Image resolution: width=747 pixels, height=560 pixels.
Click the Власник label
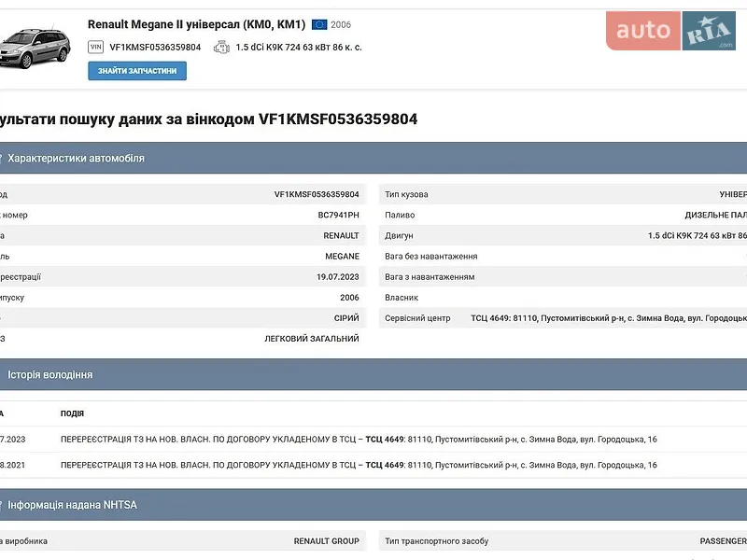(x=402, y=298)
